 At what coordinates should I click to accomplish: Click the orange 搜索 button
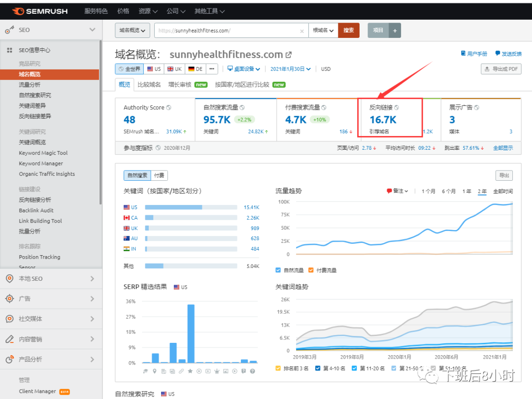pyautogui.click(x=349, y=31)
